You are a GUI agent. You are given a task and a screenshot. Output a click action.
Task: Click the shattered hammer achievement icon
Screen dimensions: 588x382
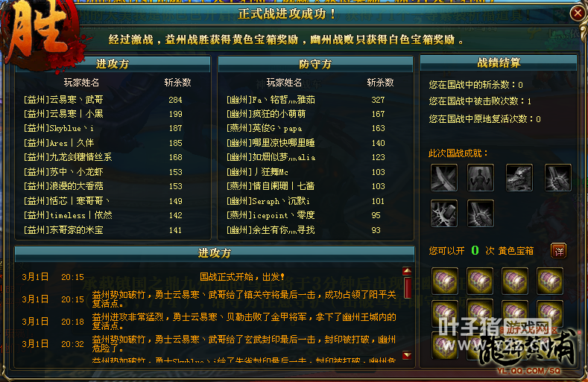click(x=444, y=213)
